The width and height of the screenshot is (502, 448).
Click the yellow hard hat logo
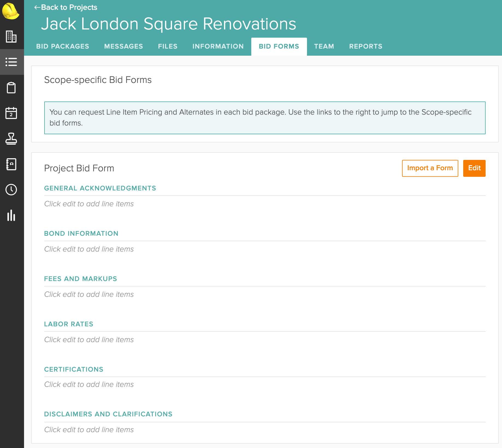(11, 11)
